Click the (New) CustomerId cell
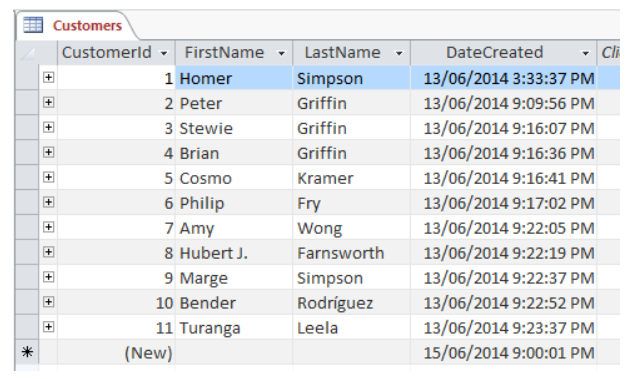The height and width of the screenshot is (379, 637). click(x=116, y=352)
